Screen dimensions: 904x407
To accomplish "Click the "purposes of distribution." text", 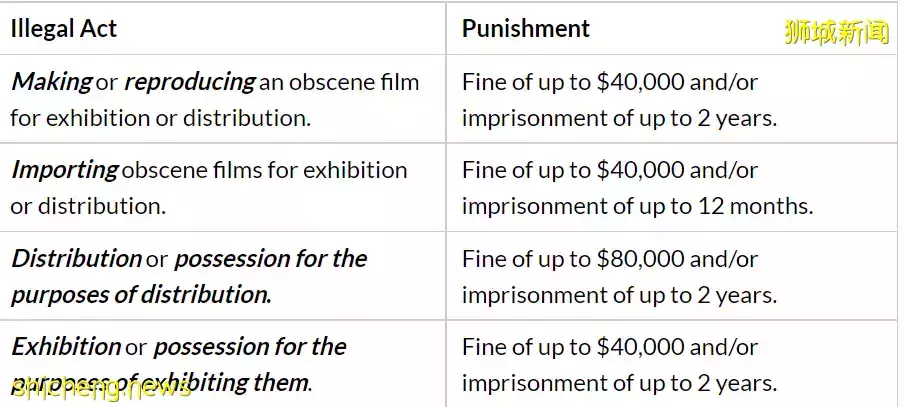I will tap(141, 295).
